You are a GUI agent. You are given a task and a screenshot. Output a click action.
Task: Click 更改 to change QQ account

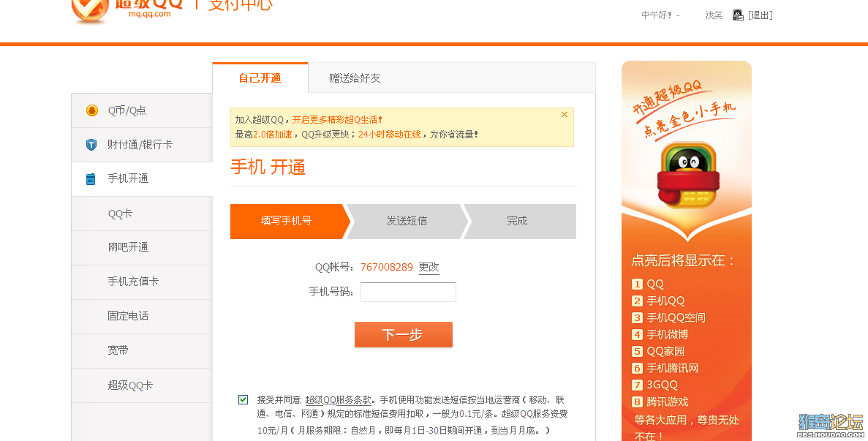point(429,267)
